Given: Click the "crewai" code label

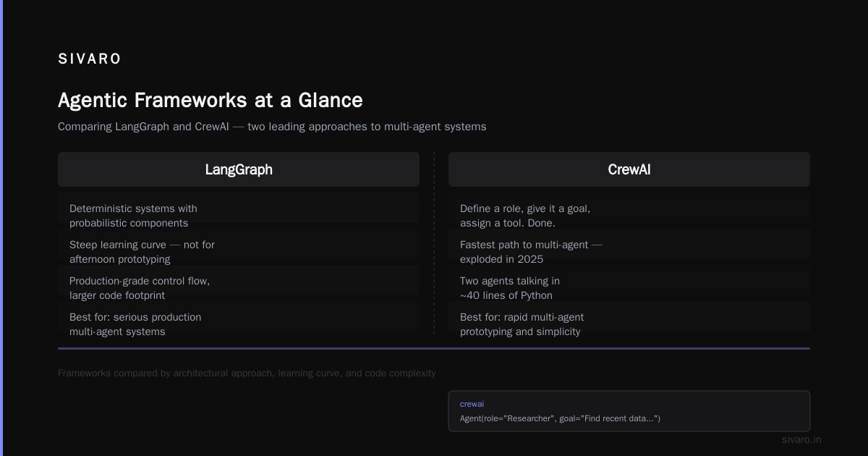Looking at the screenshot, I should 472,404.
